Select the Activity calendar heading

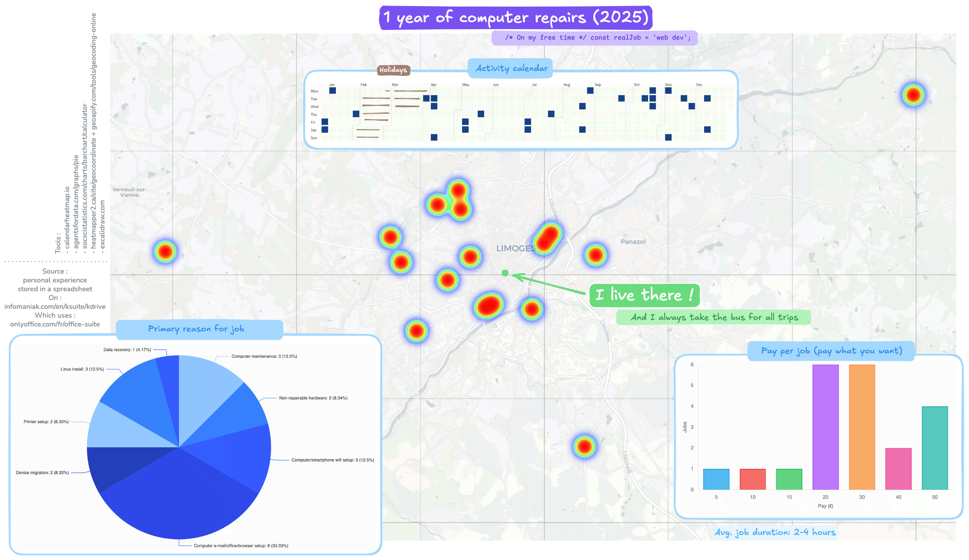pos(511,68)
